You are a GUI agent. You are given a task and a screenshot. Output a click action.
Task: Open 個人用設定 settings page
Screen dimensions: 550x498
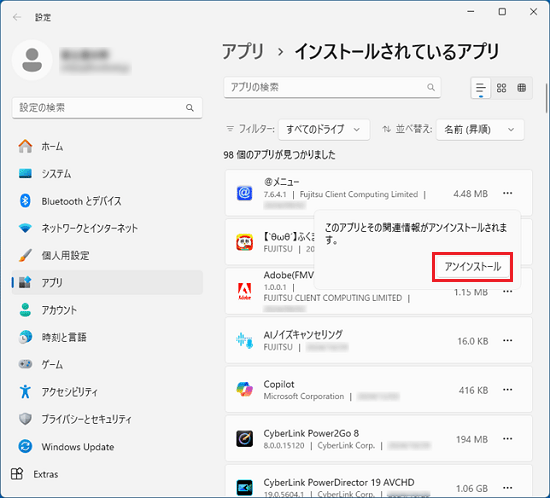pyautogui.click(x=107, y=255)
